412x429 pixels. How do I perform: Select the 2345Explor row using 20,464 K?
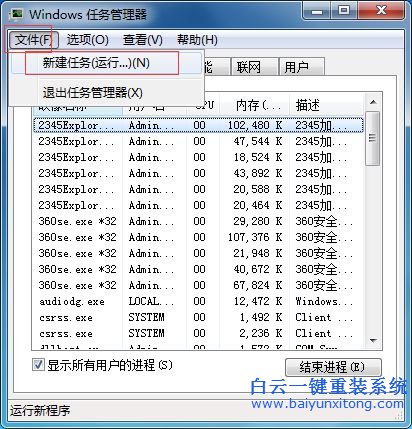[x=198, y=205]
